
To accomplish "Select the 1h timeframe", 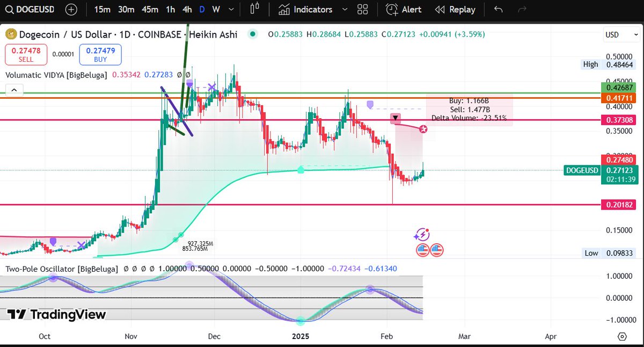I will (x=170, y=10).
